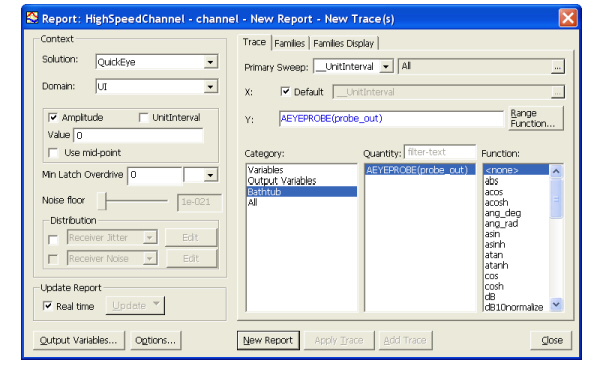Uncheck the Real time update checkbox
The height and width of the screenshot is (365, 600).
[x=47, y=306]
